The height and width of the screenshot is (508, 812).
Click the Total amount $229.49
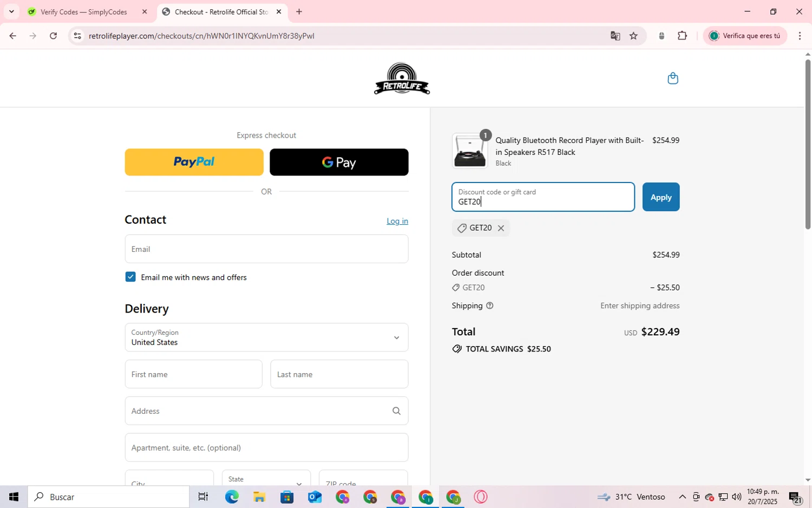pos(660,331)
